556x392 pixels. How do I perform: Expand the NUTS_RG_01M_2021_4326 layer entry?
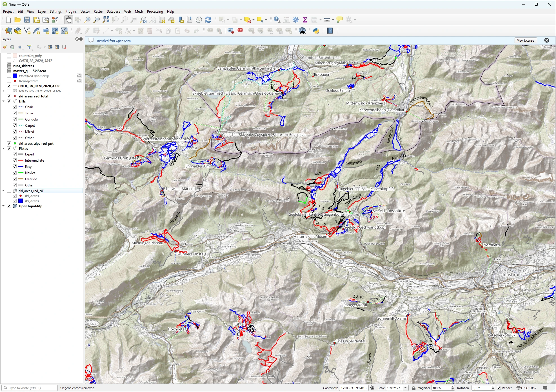pyautogui.click(x=3, y=91)
